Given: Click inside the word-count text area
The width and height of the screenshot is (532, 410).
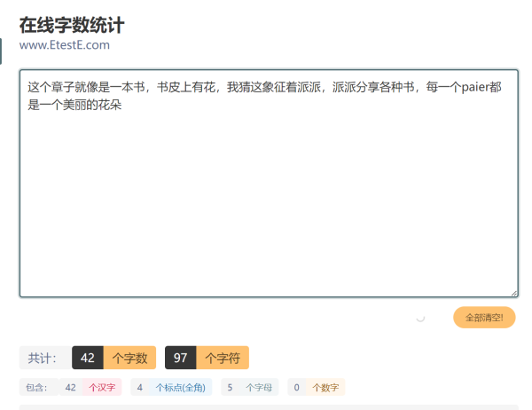Looking at the screenshot, I should pyautogui.click(x=269, y=184).
